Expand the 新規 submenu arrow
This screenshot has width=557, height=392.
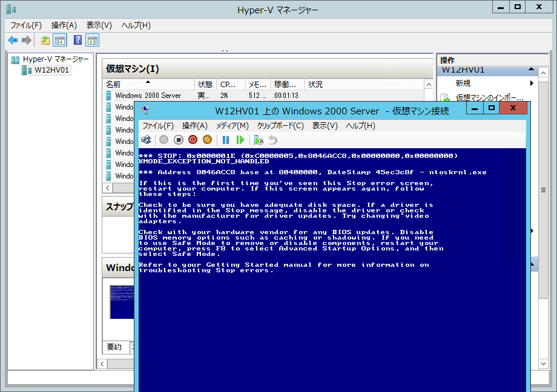tap(532, 83)
